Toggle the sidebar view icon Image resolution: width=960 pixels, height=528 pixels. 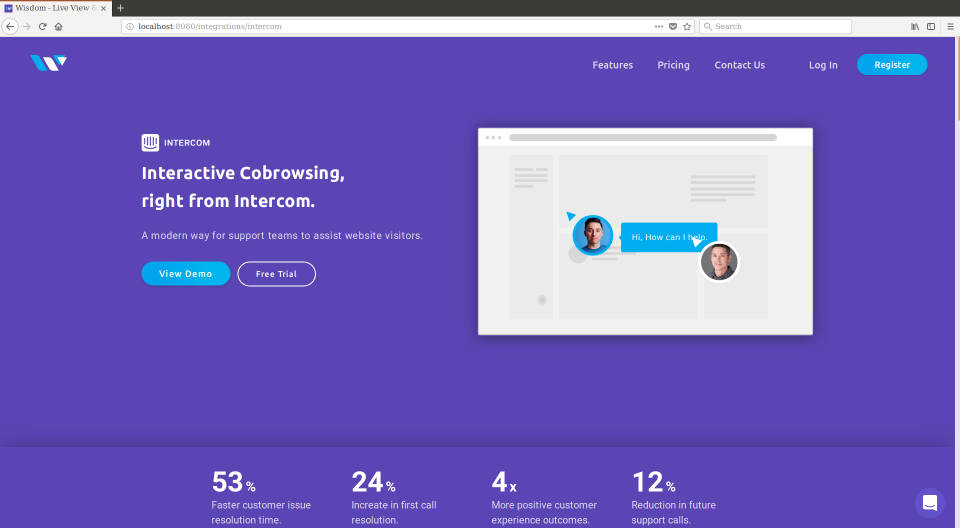point(931,26)
